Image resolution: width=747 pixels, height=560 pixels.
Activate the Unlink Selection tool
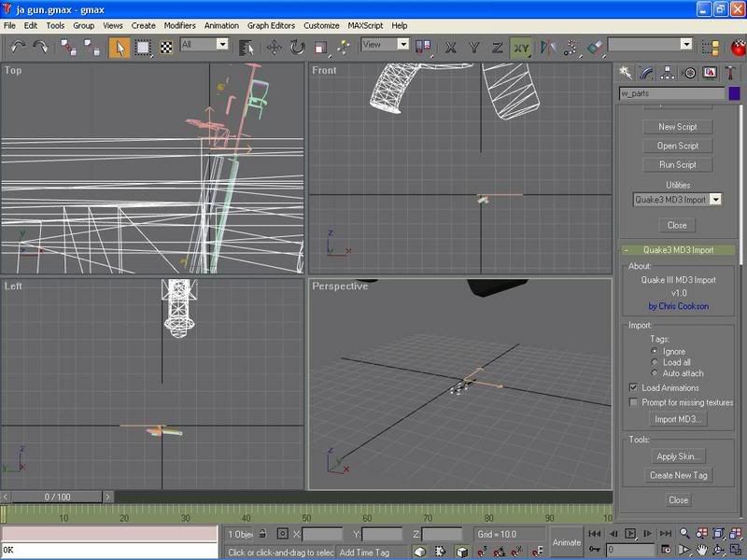[92, 48]
